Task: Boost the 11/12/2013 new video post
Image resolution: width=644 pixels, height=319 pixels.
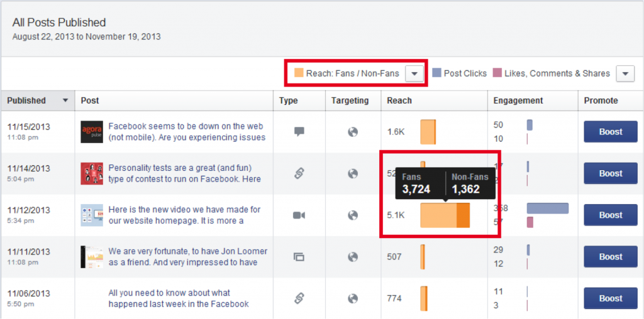Action: coord(610,215)
